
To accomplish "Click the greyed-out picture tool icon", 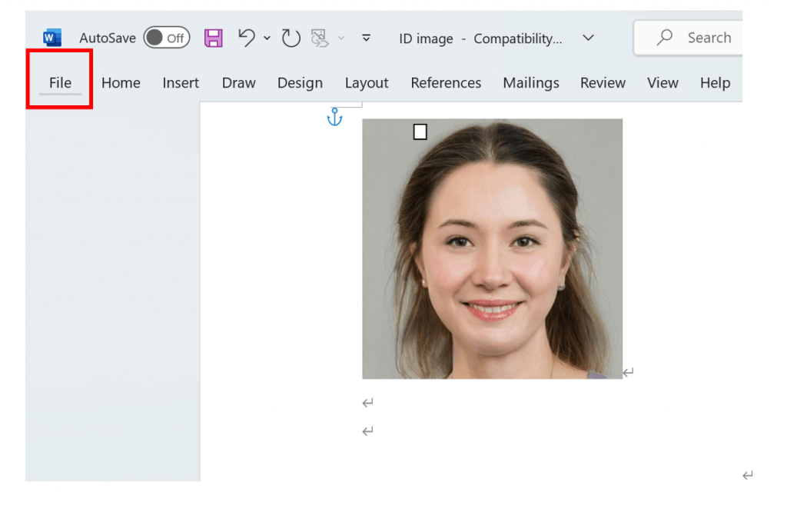I will (320, 38).
